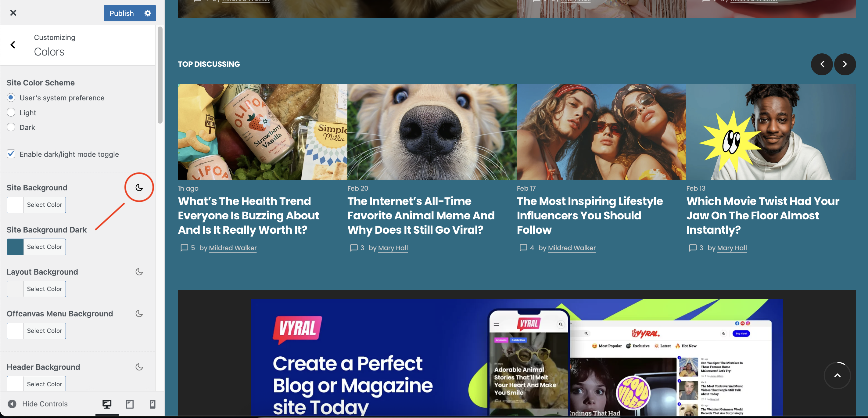868x418 pixels.
Task: Show previous Top Discussing carousel slide
Action: coord(822,64)
